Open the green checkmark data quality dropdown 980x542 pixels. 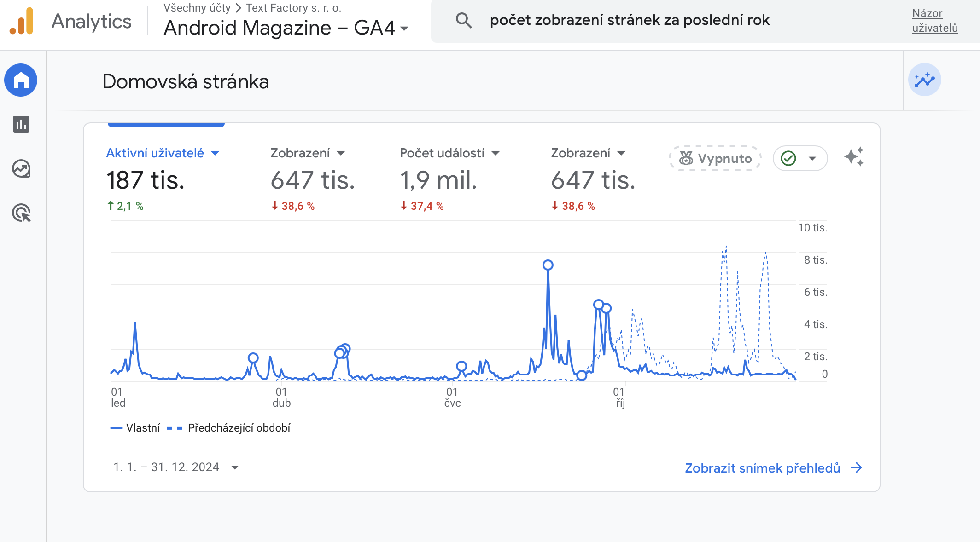[x=800, y=158]
